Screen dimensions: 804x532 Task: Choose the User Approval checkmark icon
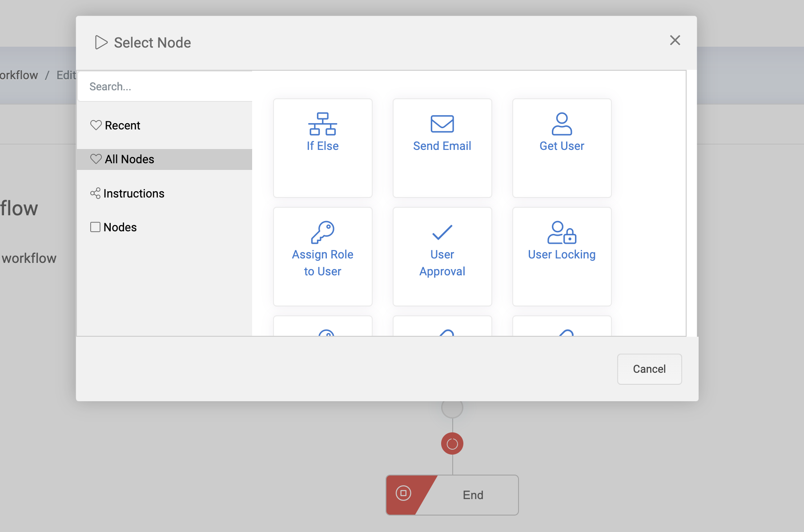(442, 232)
